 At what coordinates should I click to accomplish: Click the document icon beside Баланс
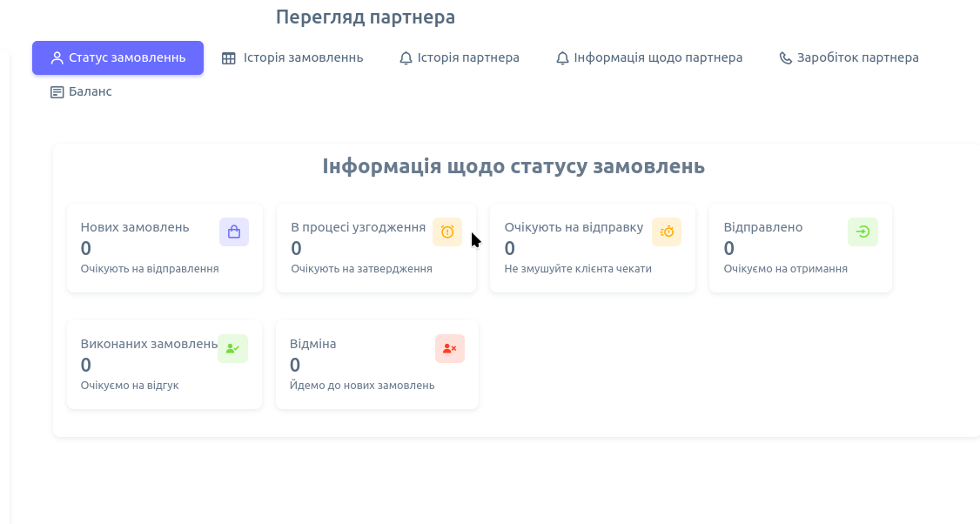click(57, 92)
